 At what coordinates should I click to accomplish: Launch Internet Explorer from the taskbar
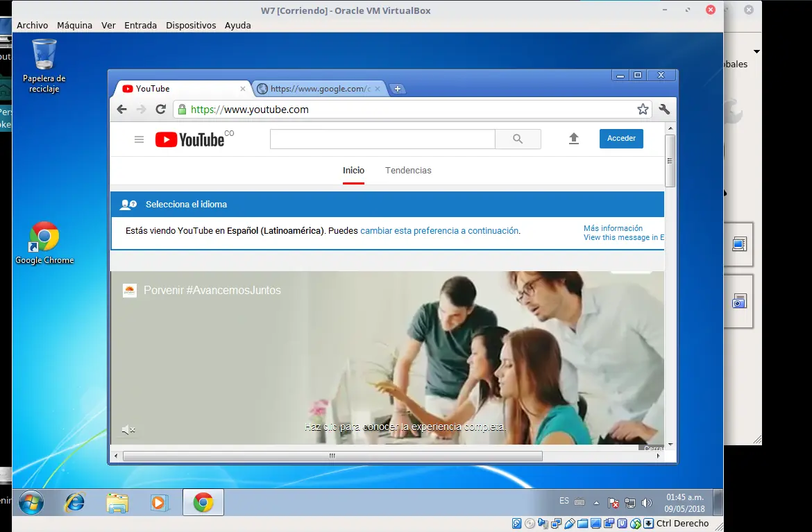point(74,502)
